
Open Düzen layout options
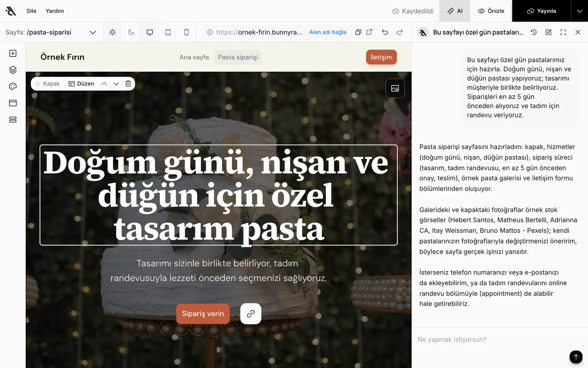pyautogui.click(x=81, y=84)
